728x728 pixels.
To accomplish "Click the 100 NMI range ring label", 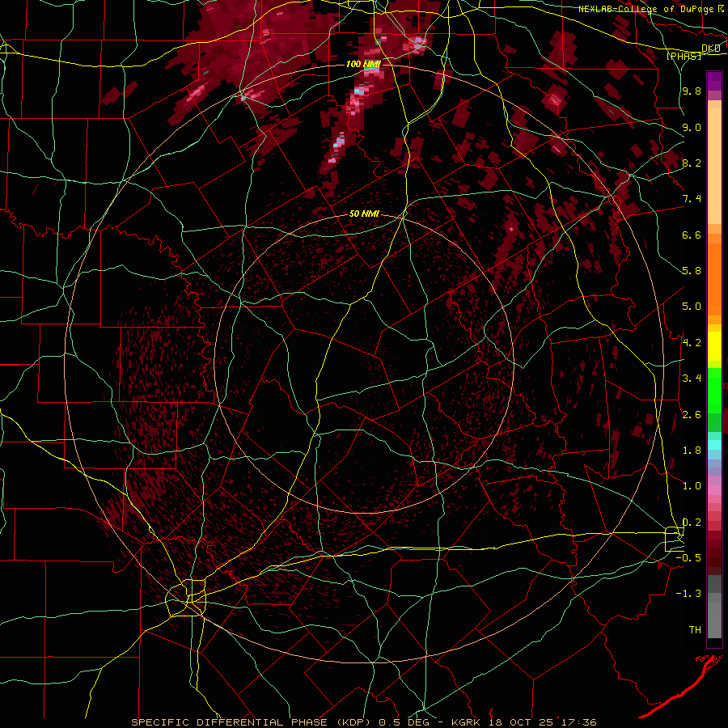I will tap(363, 64).
